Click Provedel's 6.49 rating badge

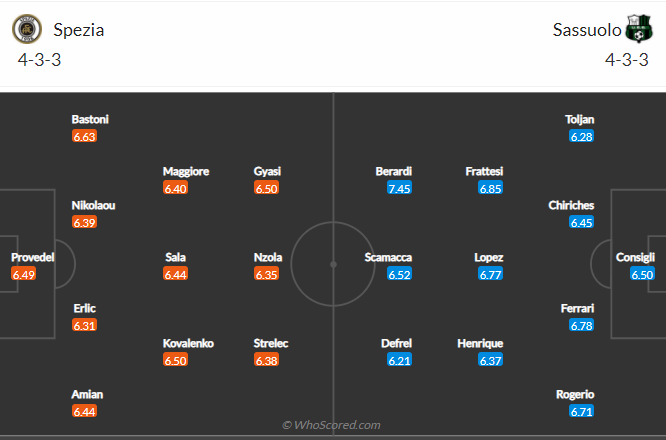click(23, 274)
